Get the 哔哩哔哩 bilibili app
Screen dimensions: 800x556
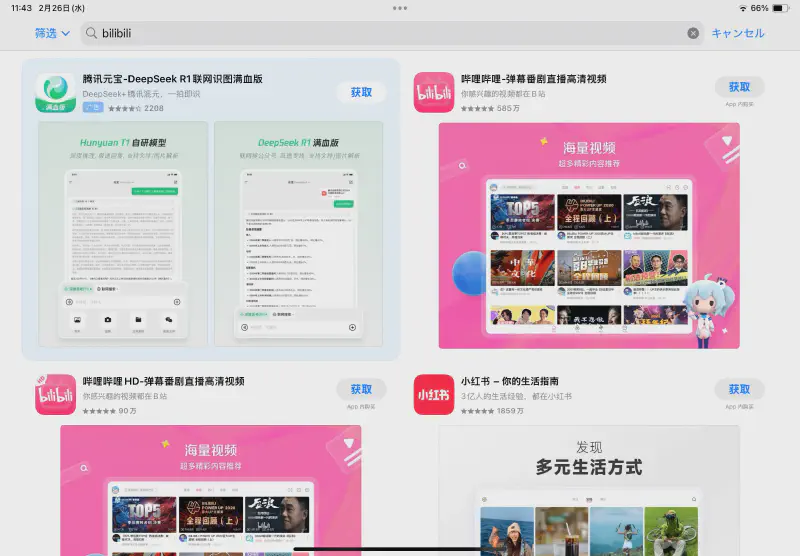739,87
